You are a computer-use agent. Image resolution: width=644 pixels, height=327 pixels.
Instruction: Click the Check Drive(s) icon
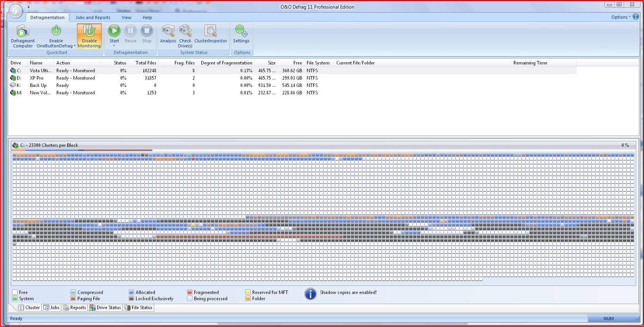185,31
